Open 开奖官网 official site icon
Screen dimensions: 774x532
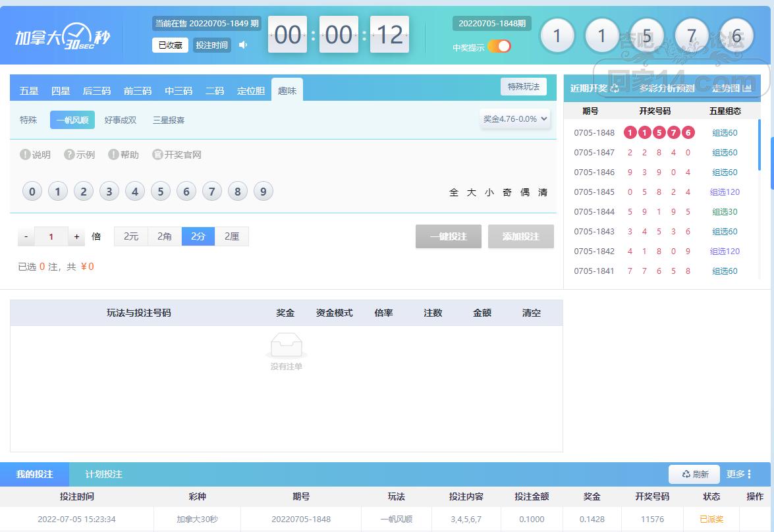point(157,155)
